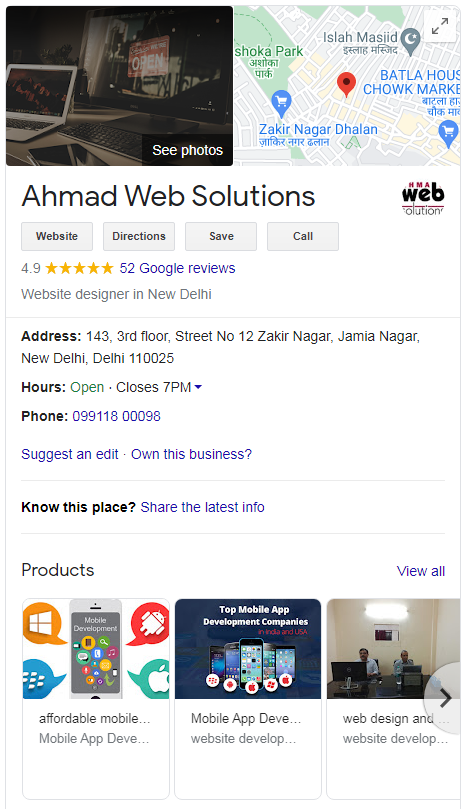Open Own this business link
474x809 pixels.
coord(191,454)
